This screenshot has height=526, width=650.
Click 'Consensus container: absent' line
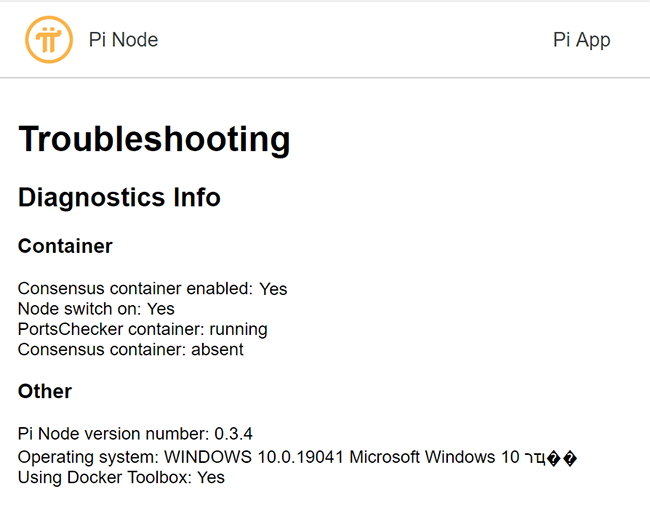(x=131, y=349)
